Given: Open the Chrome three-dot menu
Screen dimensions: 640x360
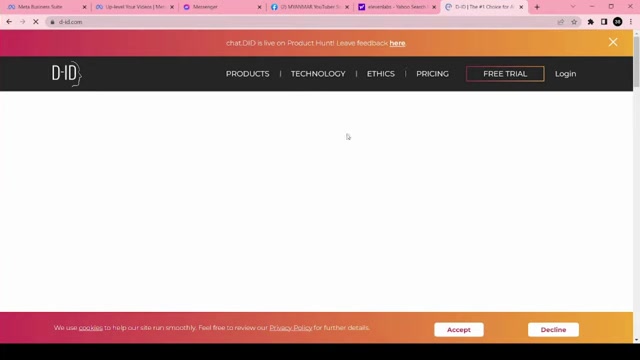Looking at the screenshot, I should tap(631, 22).
